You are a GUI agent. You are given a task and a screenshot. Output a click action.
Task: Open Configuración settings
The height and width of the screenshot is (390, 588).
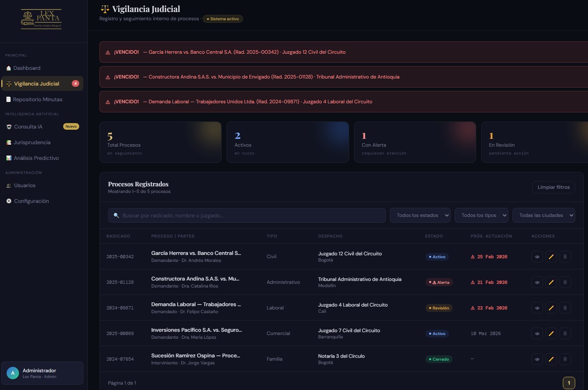[x=42, y=201]
